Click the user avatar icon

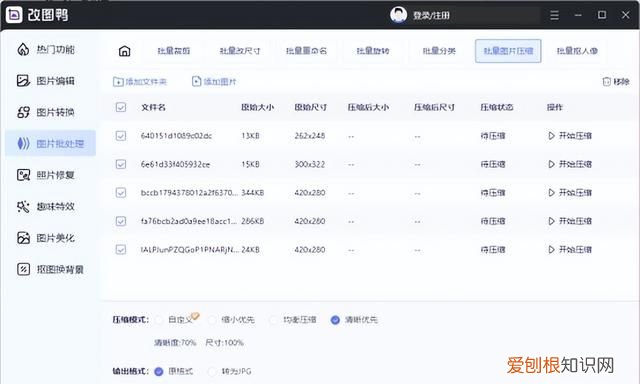pos(398,15)
